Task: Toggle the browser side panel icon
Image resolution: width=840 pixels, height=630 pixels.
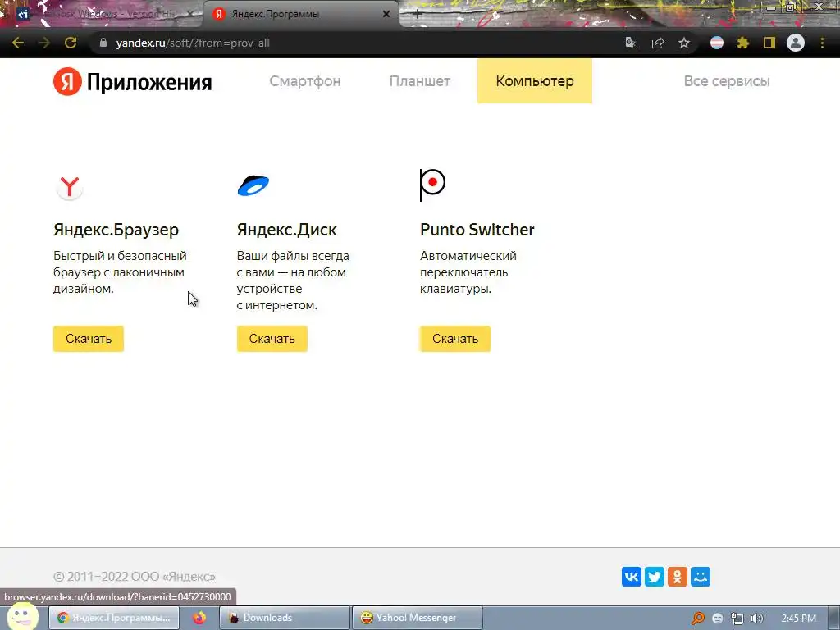Action: [769, 43]
